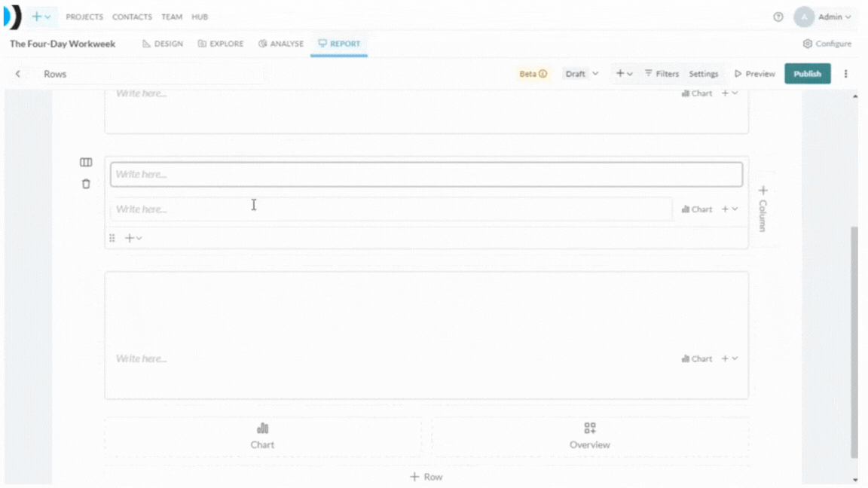Open report Filters
The height and width of the screenshot is (488, 868).
[x=662, y=74]
